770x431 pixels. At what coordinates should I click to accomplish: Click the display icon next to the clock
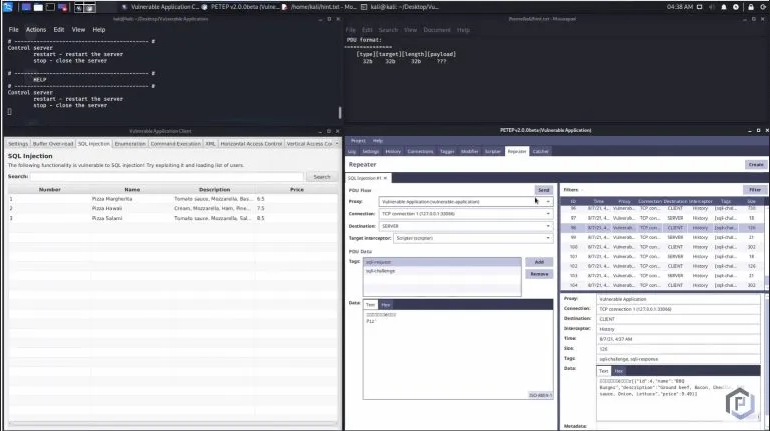click(x=700, y=7)
